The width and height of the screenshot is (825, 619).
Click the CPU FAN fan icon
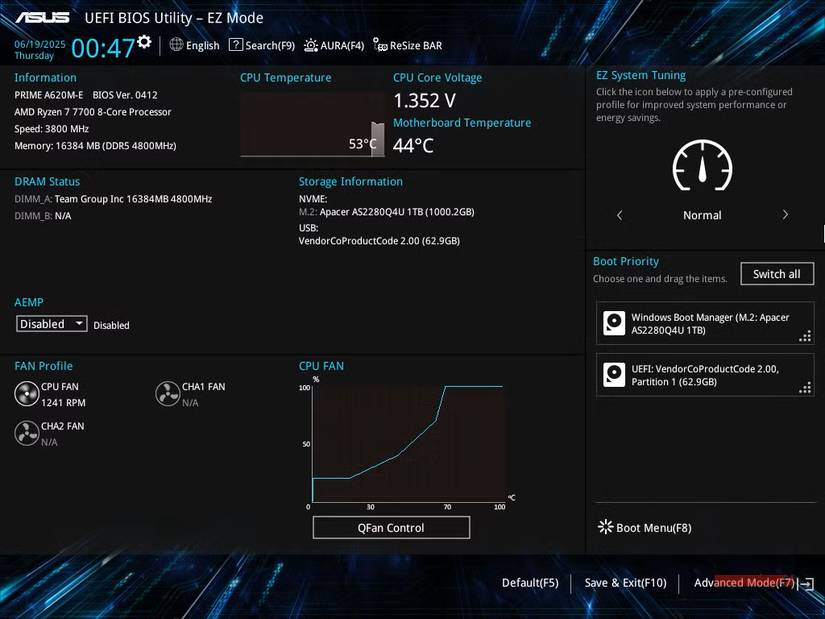[27, 394]
